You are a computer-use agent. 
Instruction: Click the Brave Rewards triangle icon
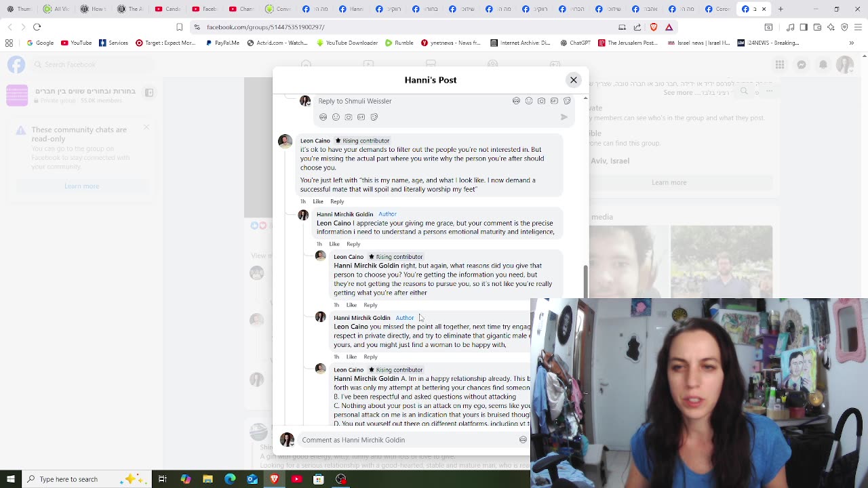[x=669, y=27]
